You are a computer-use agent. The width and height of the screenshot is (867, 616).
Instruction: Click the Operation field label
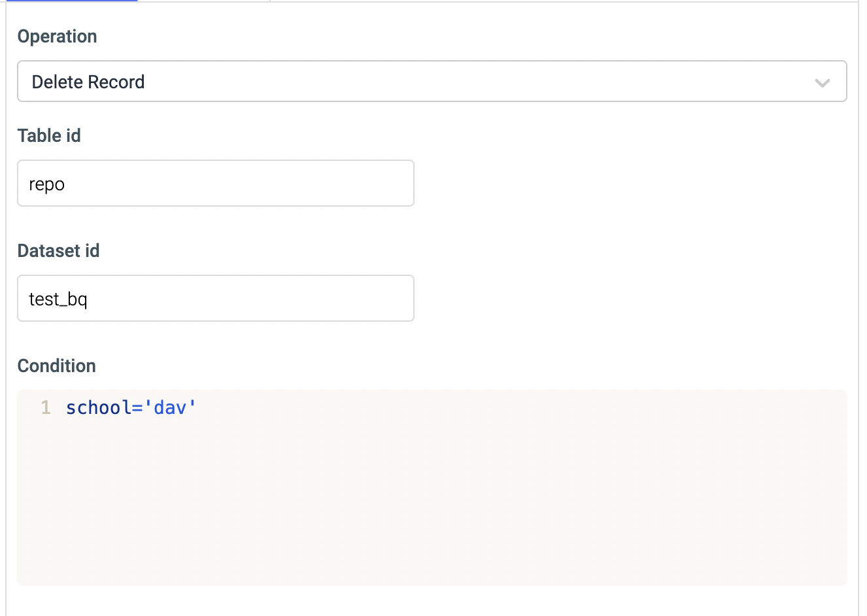[58, 37]
